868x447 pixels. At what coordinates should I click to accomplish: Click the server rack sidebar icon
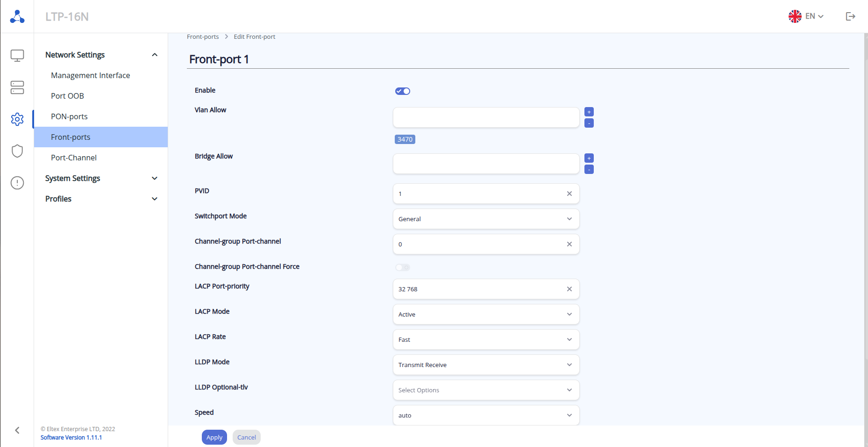[x=17, y=87]
